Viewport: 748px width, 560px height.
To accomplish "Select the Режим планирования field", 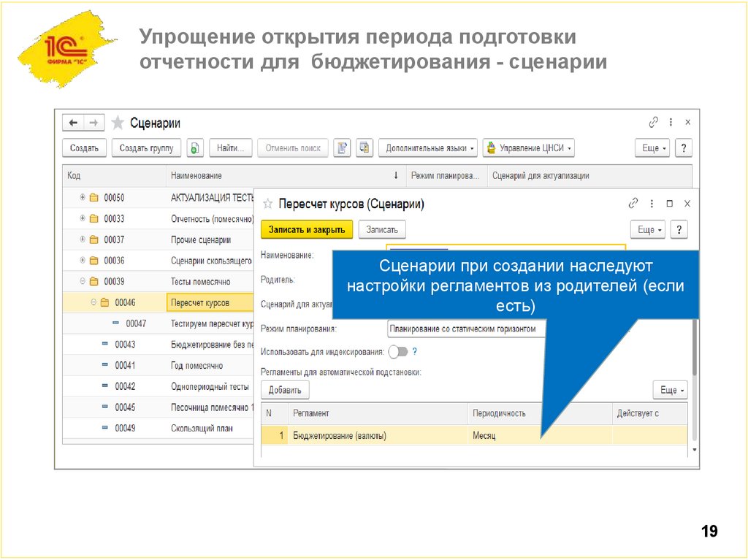I will tap(467, 329).
